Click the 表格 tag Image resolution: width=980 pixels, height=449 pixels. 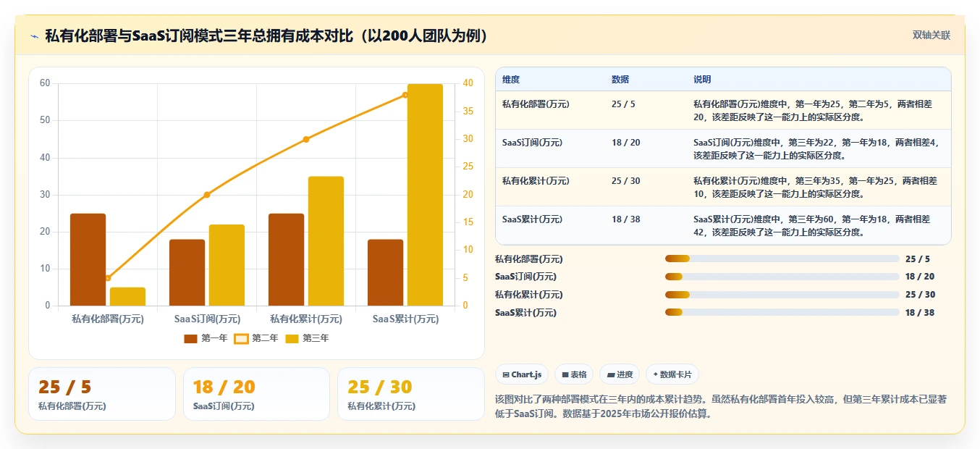[x=574, y=374]
